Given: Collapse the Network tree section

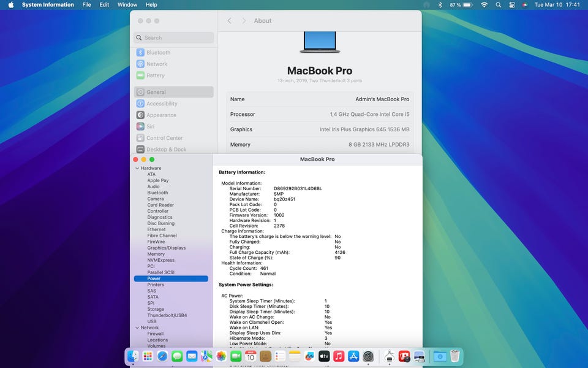Looking at the screenshot, I should point(137,328).
